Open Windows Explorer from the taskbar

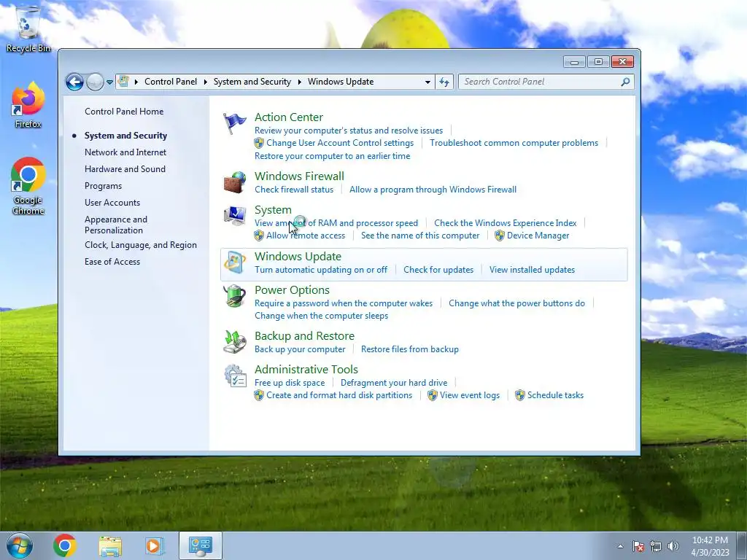pyautogui.click(x=110, y=545)
